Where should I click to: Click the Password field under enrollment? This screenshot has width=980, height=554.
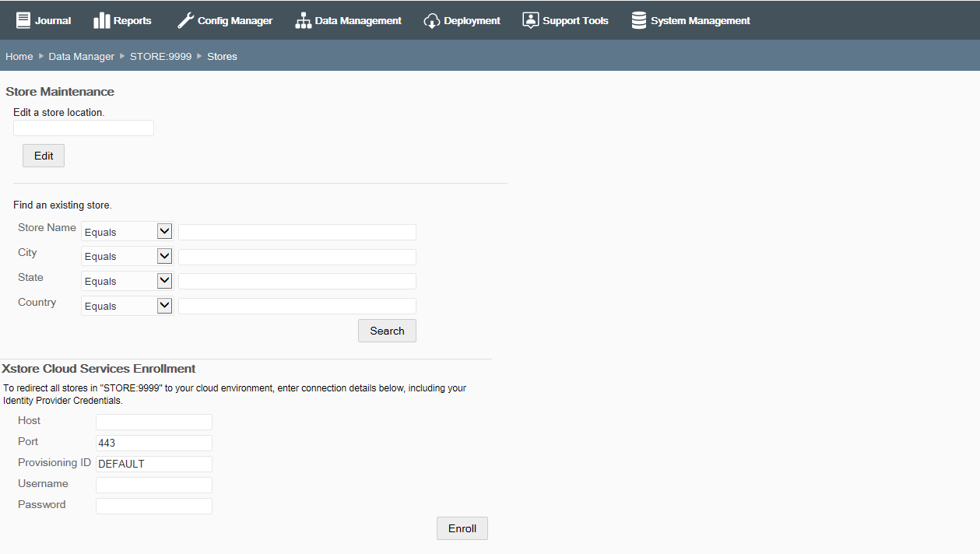coord(153,505)
